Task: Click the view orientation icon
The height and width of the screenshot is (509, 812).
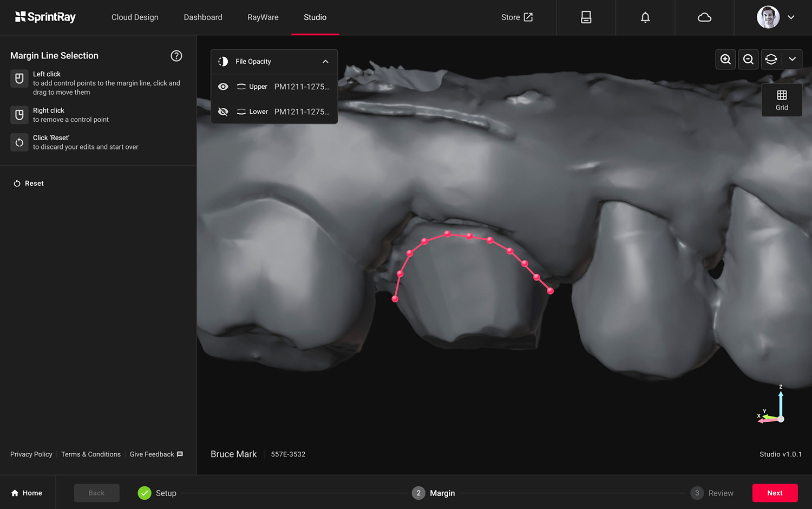Action: [x=771, y=59]
